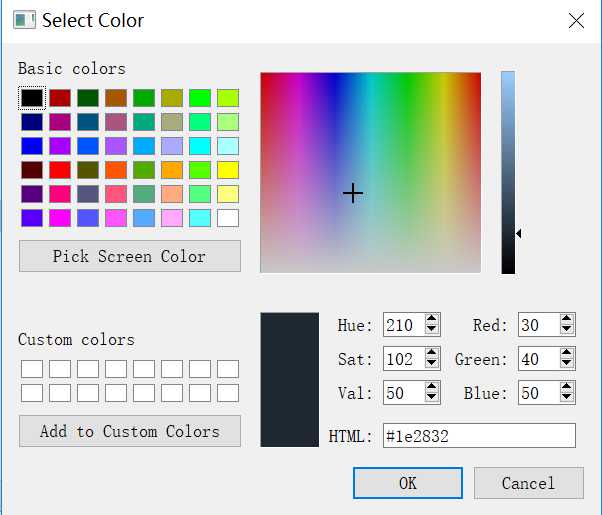
Task: Increase the Red value with up arrow
Action: click(567, 319)
